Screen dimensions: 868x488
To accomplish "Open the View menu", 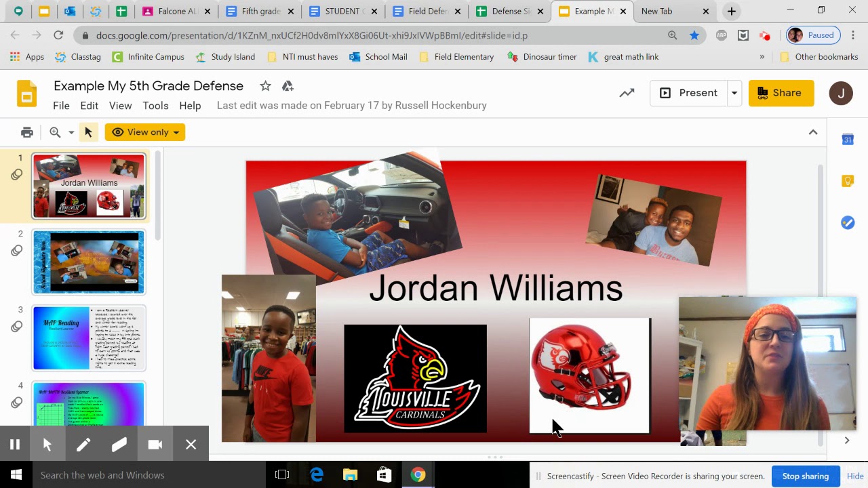I will coord(120,106).
